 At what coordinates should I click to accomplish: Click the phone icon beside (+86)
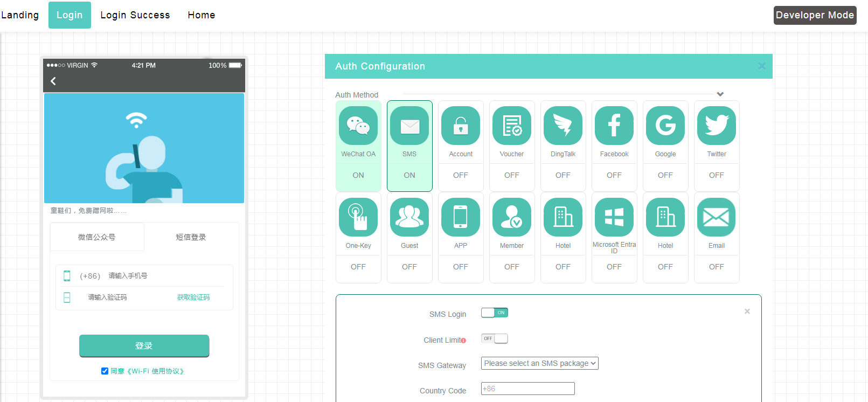point(67,276)
